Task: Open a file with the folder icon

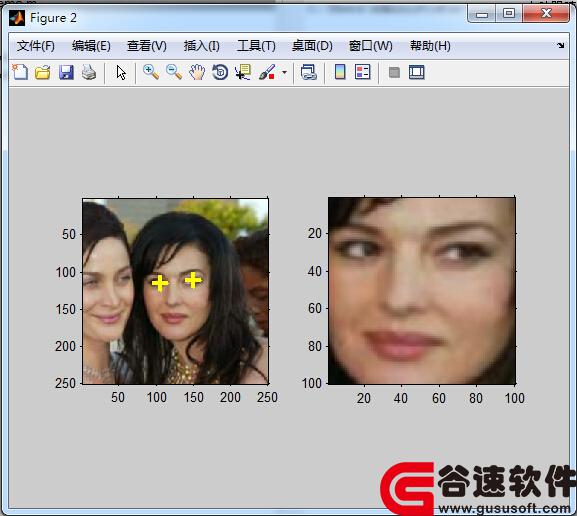Action: (43, 72)
